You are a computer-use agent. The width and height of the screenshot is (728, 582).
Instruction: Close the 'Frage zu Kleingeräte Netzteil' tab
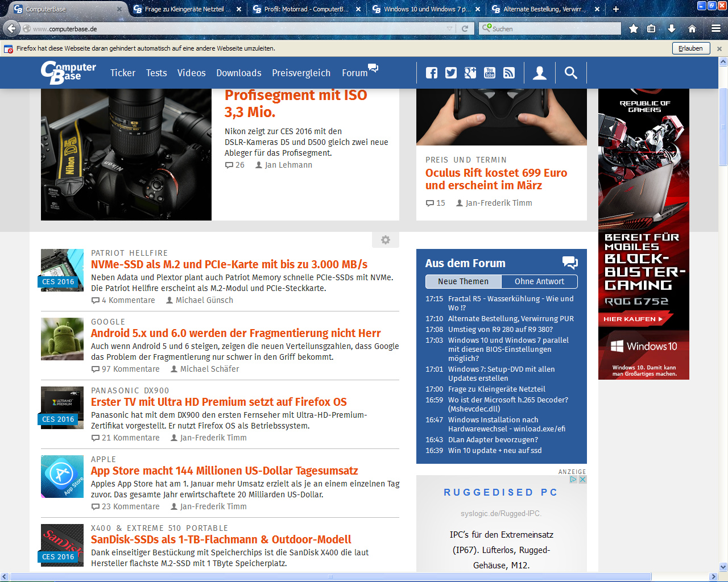(239, 9)
